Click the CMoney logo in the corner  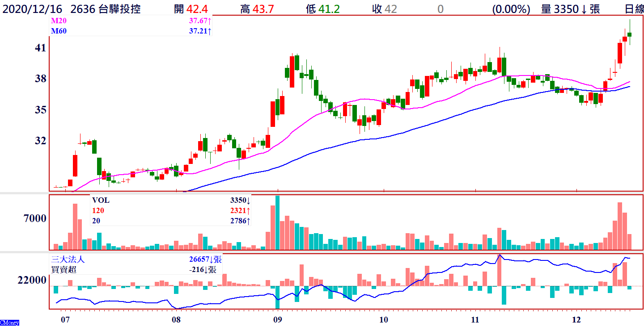coord(9,322)
